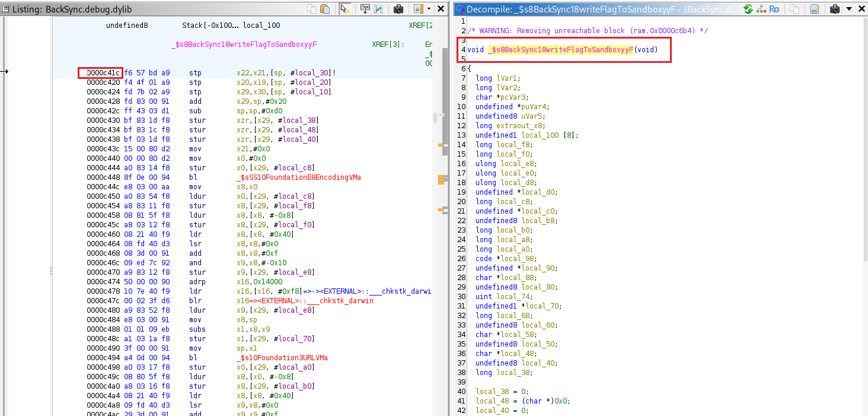Close the Listing panel
Screen dimensions: 868x416
[x=441, y=9]
